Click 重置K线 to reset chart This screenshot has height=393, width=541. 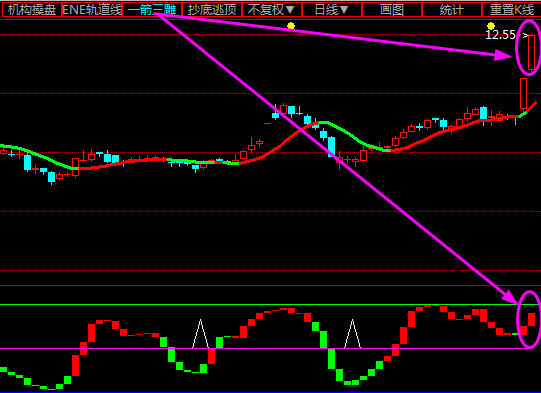511,10
